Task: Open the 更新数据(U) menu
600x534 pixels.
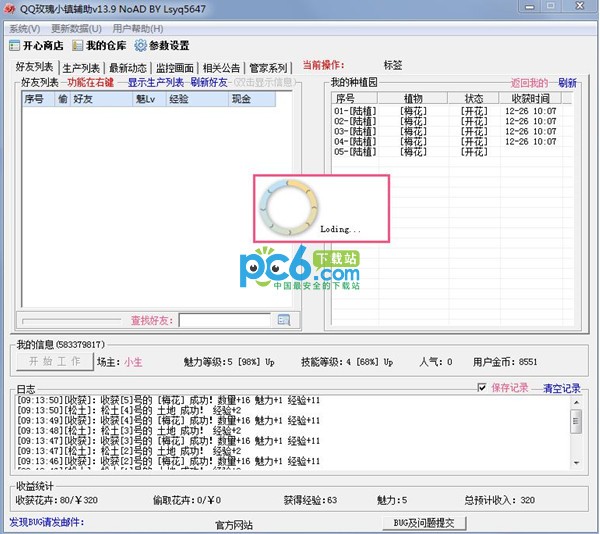Action: click(77, 29)
